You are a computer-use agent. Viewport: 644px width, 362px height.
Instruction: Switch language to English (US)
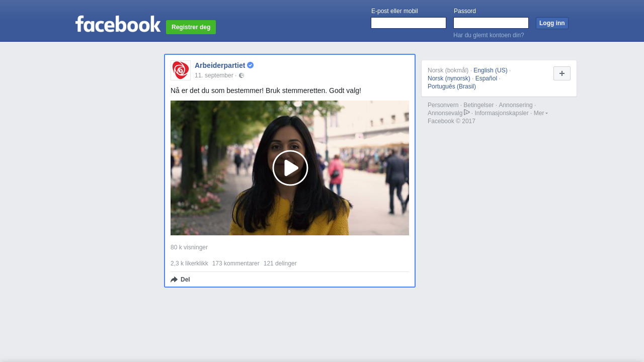490,70
